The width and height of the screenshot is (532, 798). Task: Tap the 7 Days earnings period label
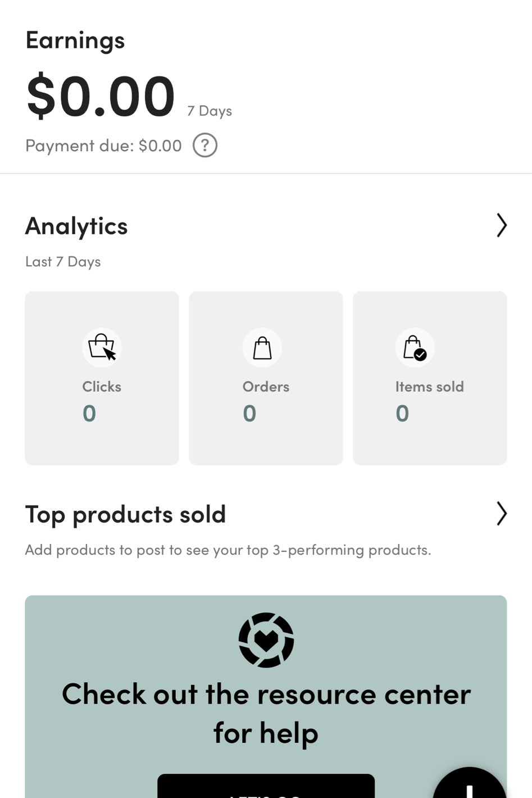[210, 111]
